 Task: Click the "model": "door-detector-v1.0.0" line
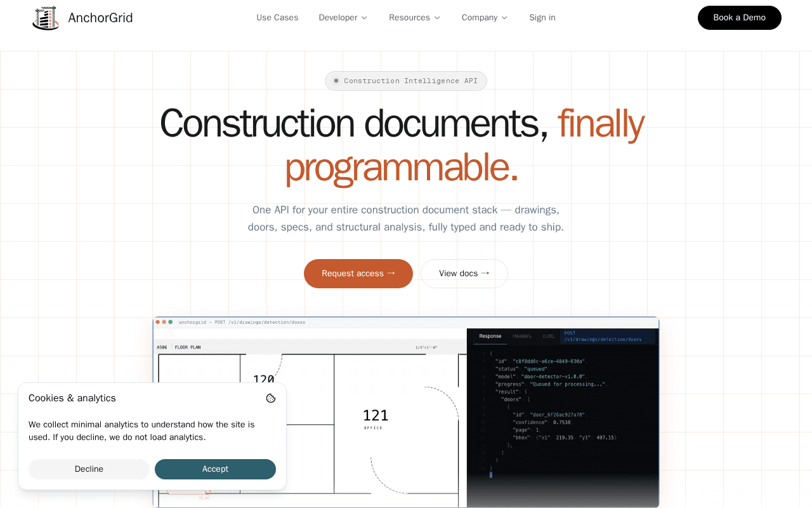tap(540, 377)
